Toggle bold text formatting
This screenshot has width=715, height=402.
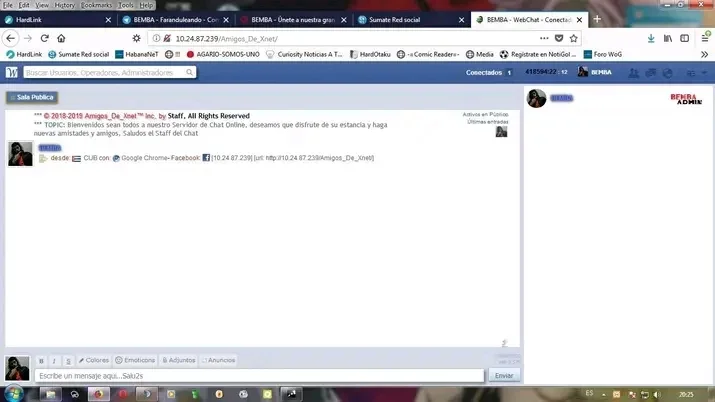click(41, 361)
